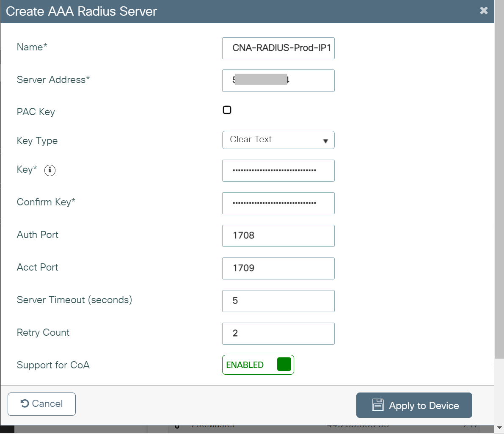Click the dialog title Create AAA Radius Server
Screen dimensions: 504x434
pos(81,11)
